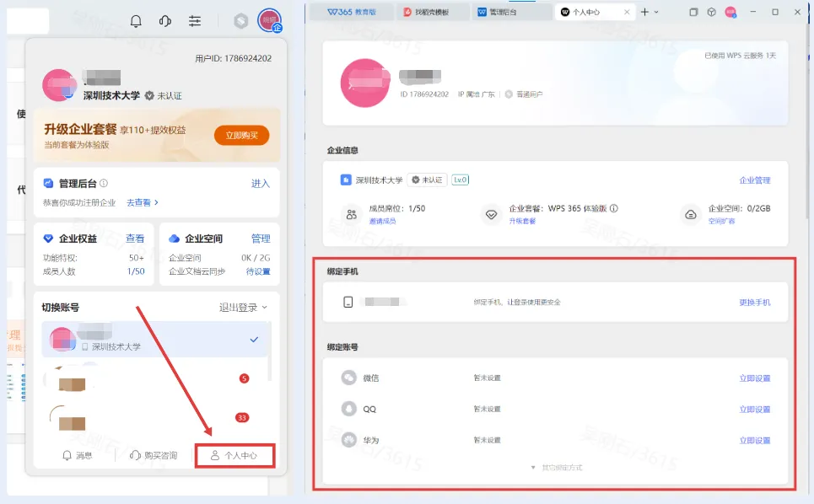Image resolution: width=814 pixels, height=504 pixels.
Task: Click the 华为 account icon
Action: [349, 440]
